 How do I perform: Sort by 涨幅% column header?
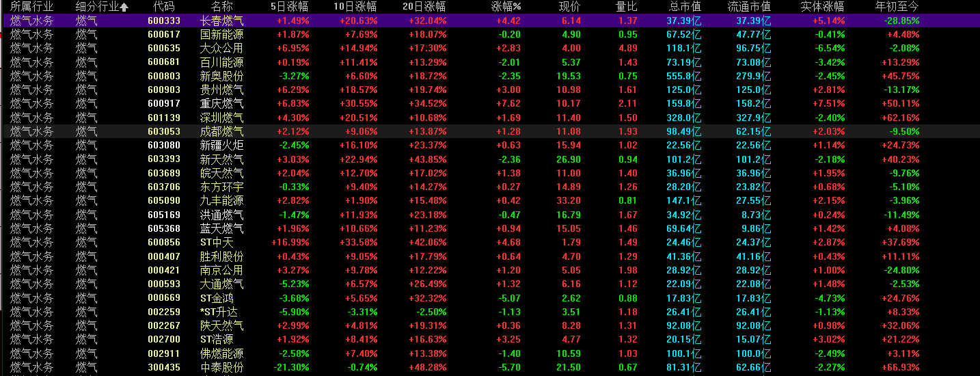pyautogui.click(x=506, y=7)
